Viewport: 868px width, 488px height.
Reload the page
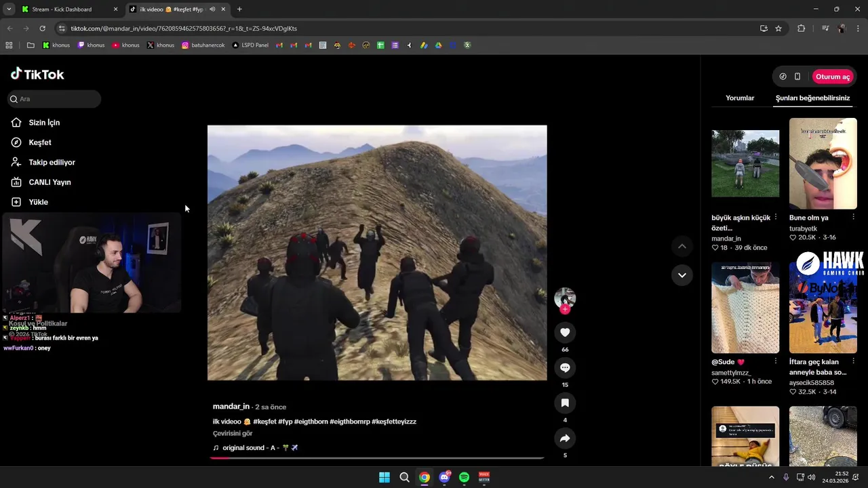[42, 28]
